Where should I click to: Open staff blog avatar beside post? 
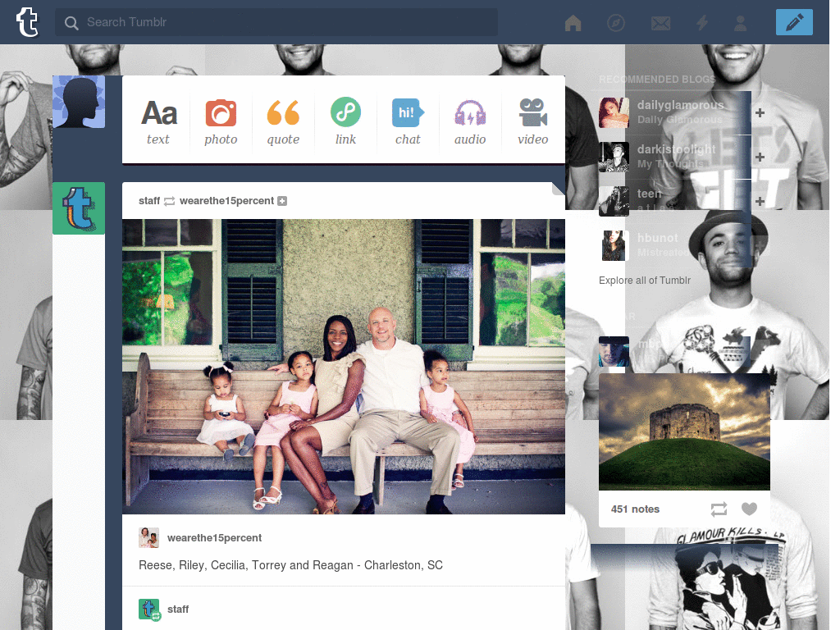click(x=79, y=208)
